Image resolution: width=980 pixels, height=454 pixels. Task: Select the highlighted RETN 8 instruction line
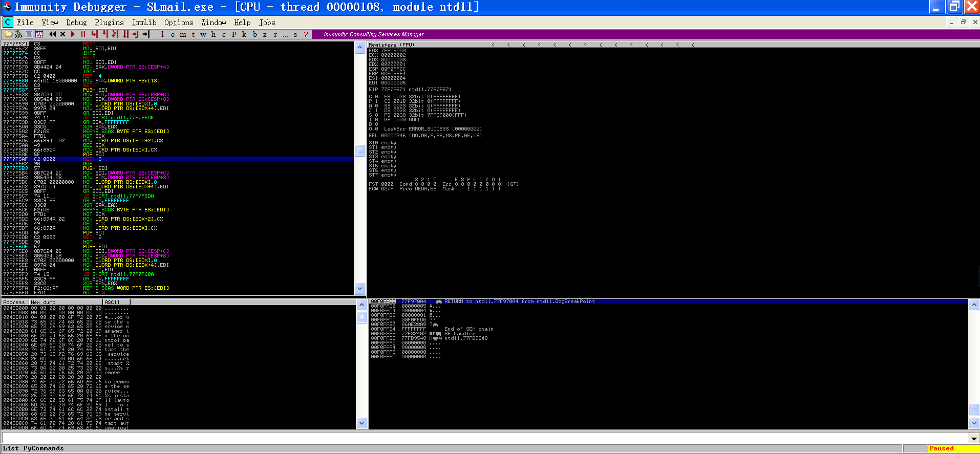[178, 159]
